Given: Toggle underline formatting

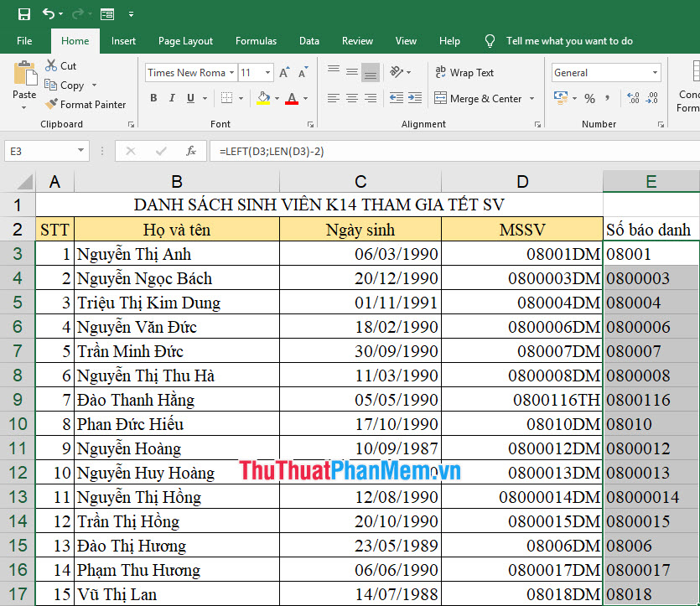Looking at the screenshot, I should click(x=192, y=98).
